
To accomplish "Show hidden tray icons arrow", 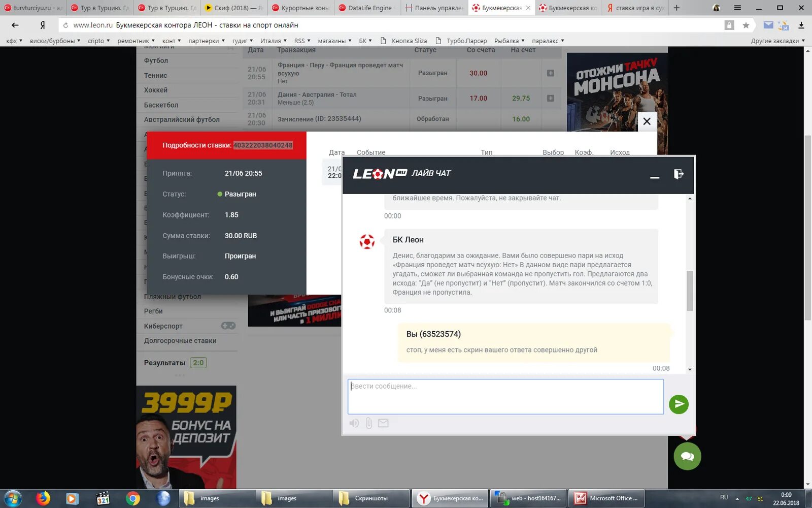I will [x=737, y=498].
